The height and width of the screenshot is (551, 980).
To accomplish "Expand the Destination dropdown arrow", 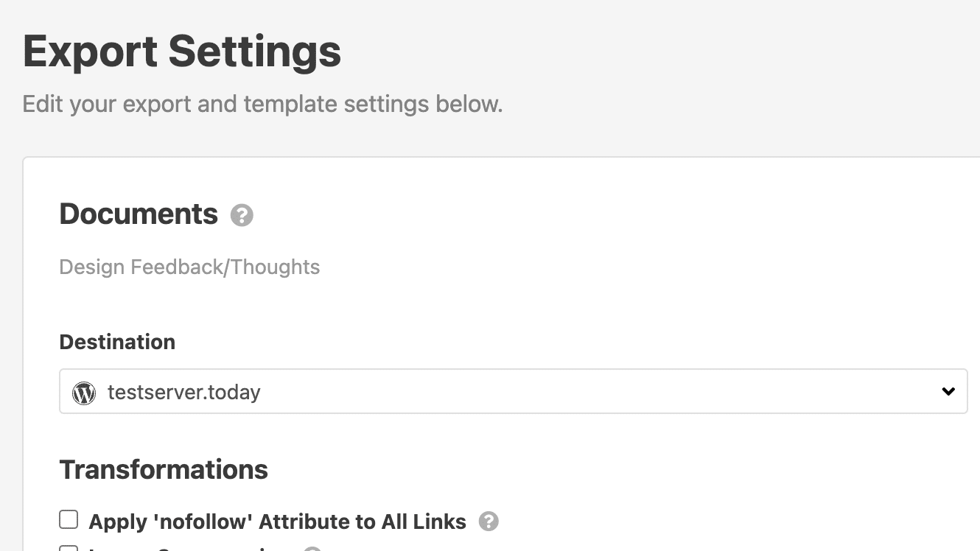I will [x=948, y=392].
